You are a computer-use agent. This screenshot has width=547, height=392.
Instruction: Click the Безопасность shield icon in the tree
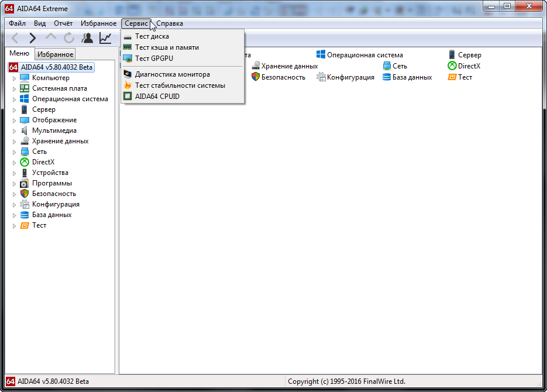[x=25, y=194]
